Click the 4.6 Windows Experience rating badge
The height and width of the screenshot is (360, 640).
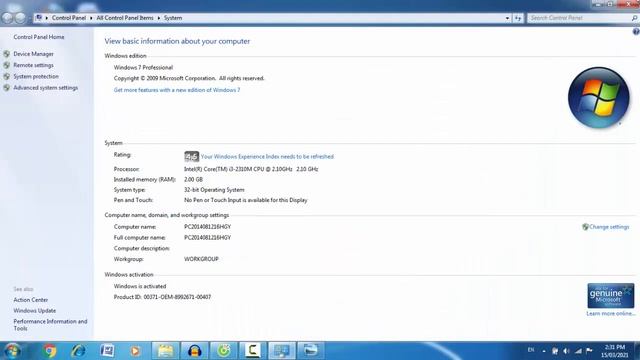coord(191,156)
